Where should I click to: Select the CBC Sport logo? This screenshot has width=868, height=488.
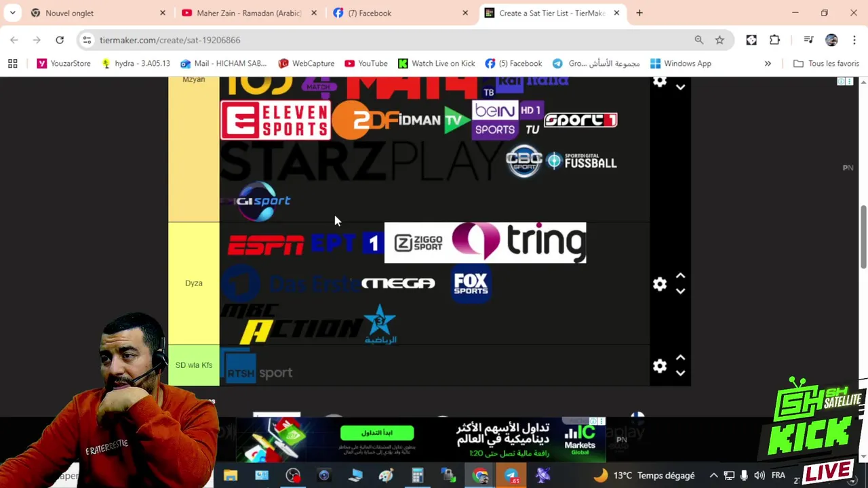pos(524,161)
